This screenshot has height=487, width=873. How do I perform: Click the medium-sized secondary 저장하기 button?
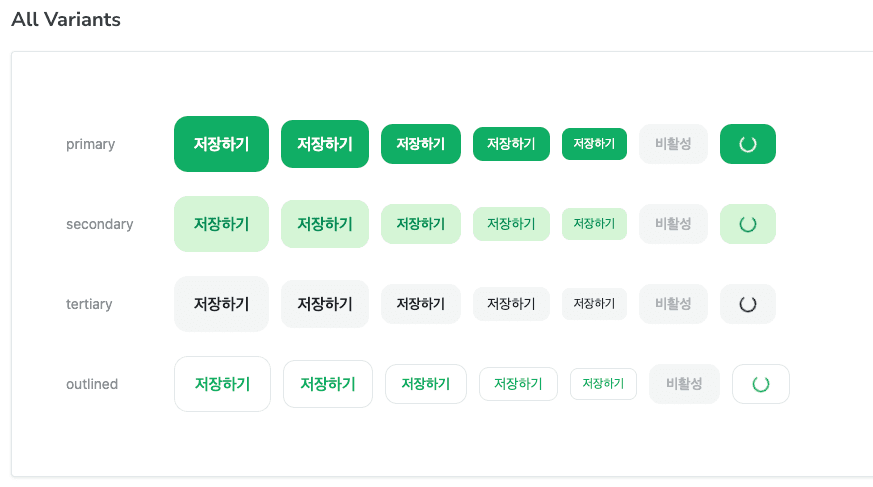[421, 224]
